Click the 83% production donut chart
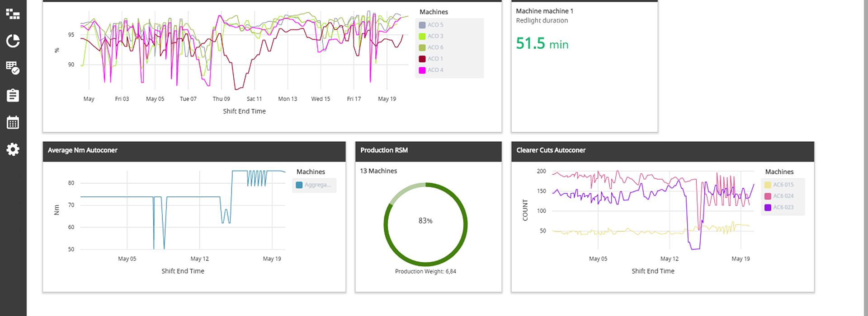Image resolution: width=868 pixels, height=316 pixels. click(x=425, y=224)
